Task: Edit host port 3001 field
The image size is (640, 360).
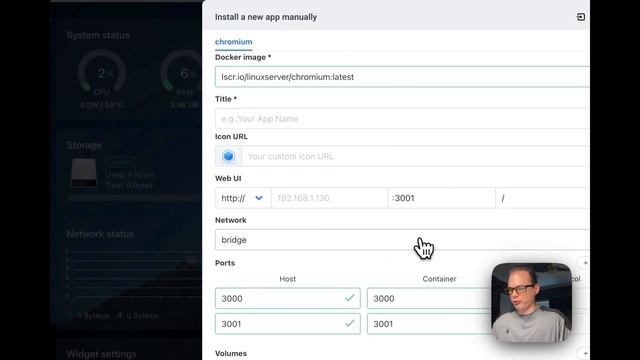Action: 288,324
